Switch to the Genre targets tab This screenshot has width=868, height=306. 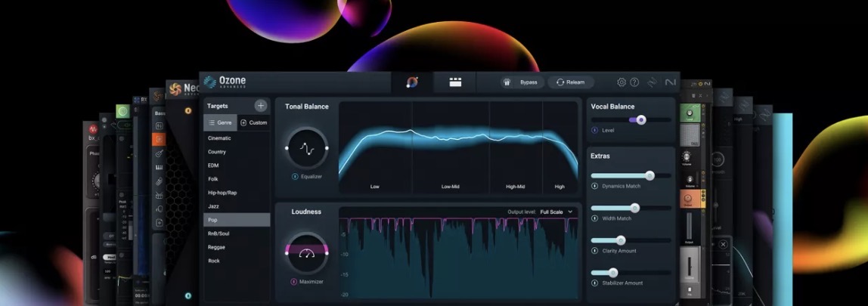point(220,122)
